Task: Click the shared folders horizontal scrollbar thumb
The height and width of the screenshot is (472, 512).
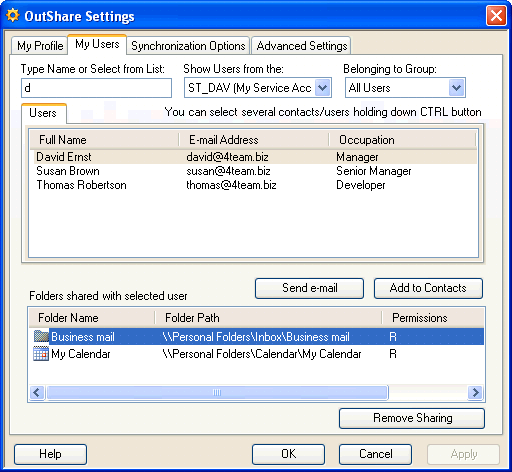Action: (217, 392)
